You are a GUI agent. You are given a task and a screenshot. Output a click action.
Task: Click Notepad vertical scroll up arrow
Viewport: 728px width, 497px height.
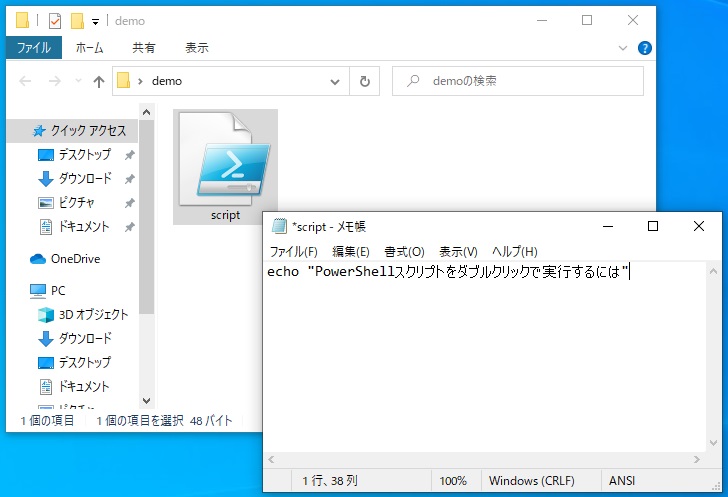(x=714, y=272)
